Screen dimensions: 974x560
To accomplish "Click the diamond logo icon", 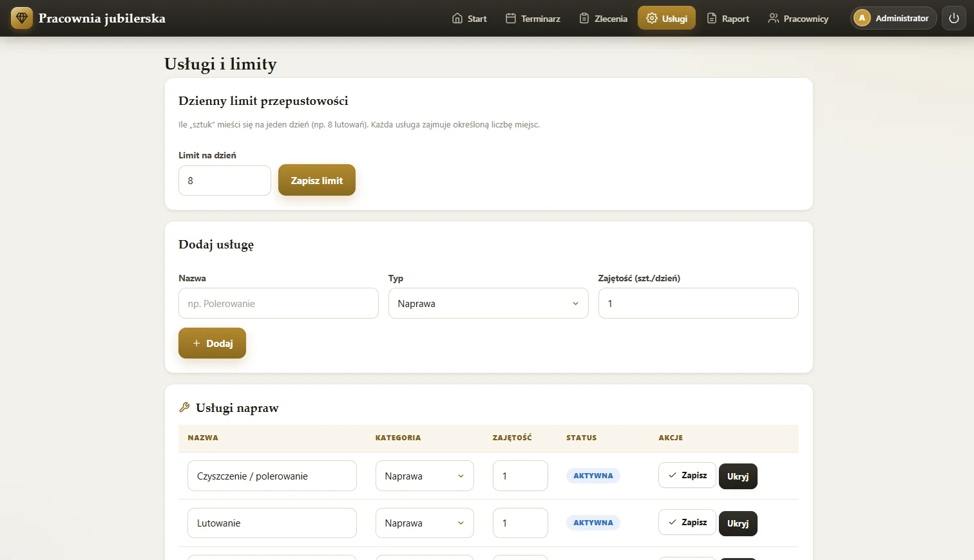I will click(22, 18).
